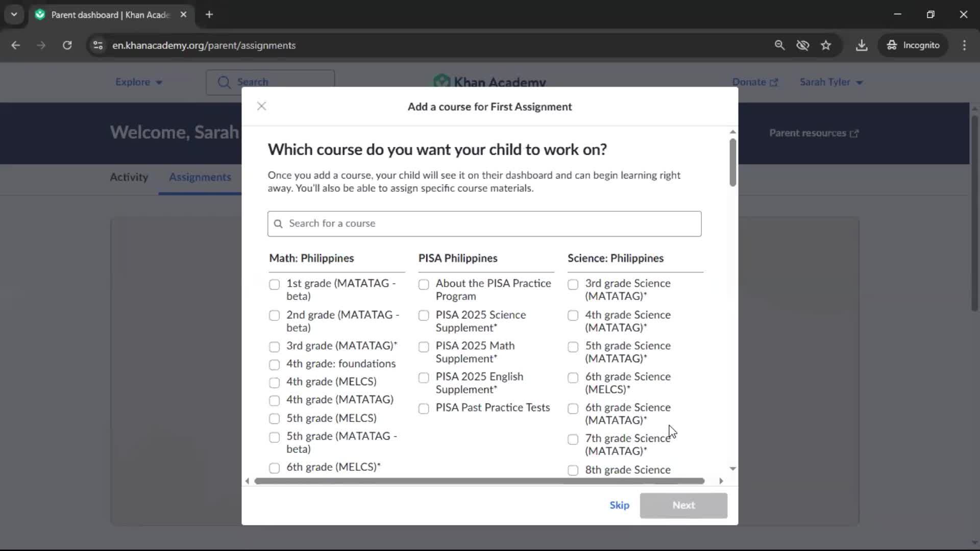Check 5th grade (MATATAG - beta)
This screenshot has width=980, height=551.
coord(274,437)
